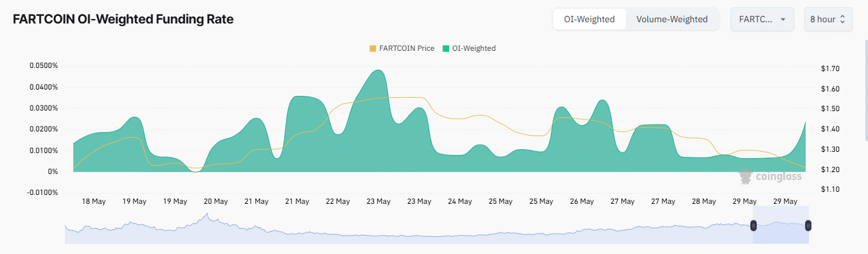Select the OI-Weighted tab

(589, 19)
